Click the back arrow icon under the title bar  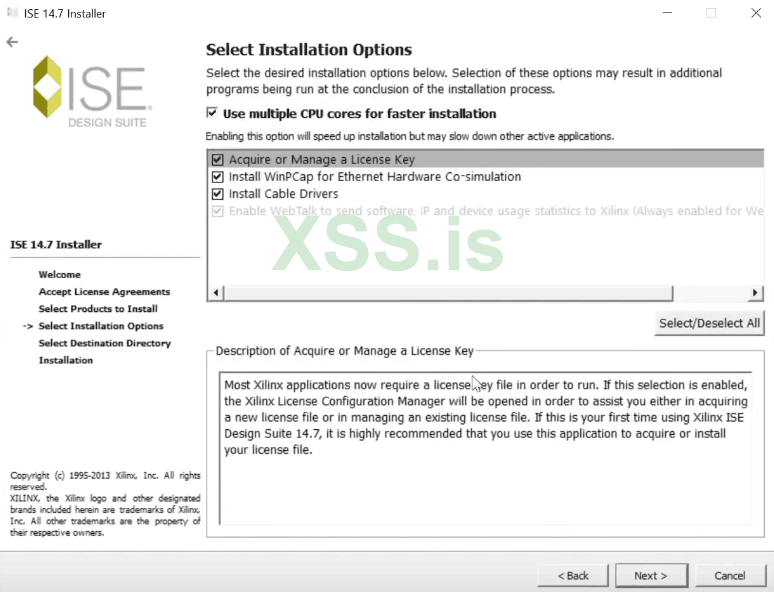(12, 42)
